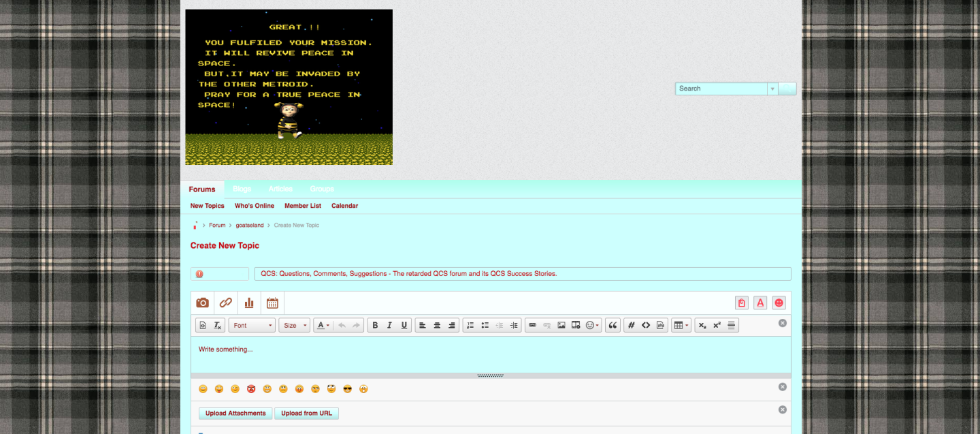Click the camera photo attachment icon
Screen dimensions: 980x434
click(x=202, y=303)
